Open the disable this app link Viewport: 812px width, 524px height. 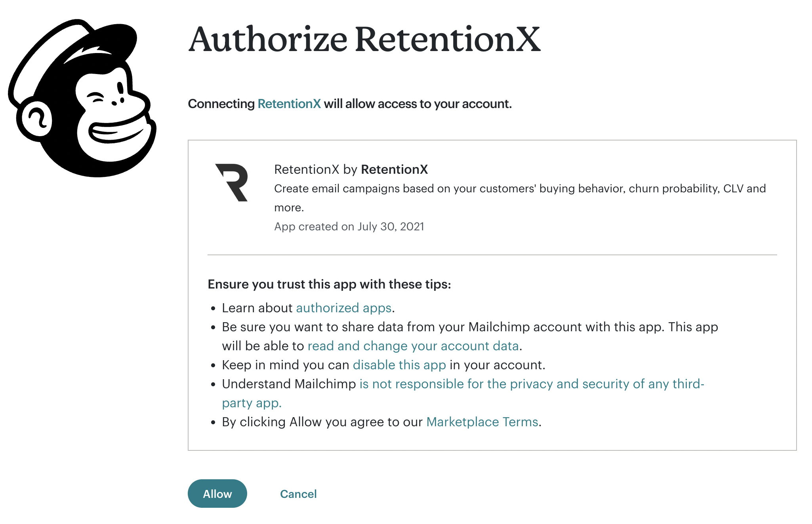(400, 365)
